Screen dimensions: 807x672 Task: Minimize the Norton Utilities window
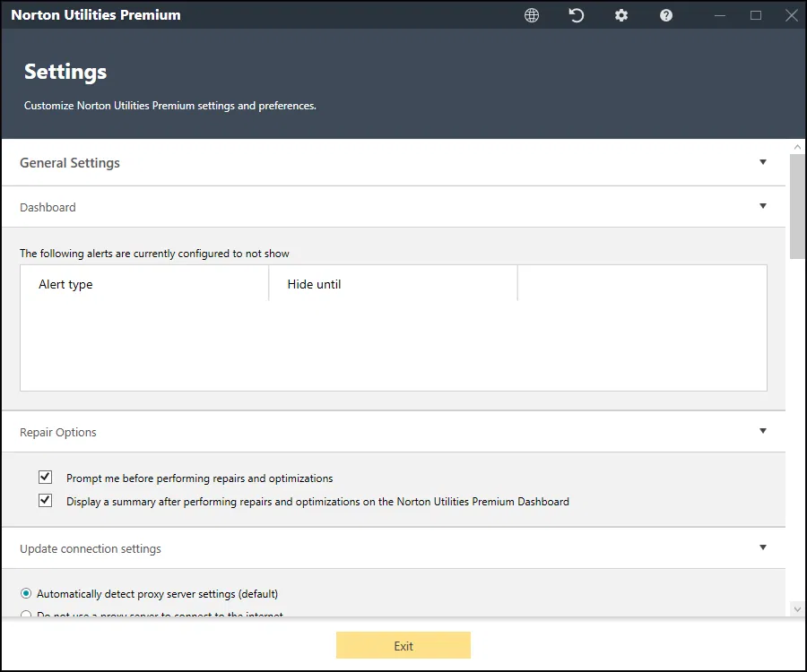720,15
